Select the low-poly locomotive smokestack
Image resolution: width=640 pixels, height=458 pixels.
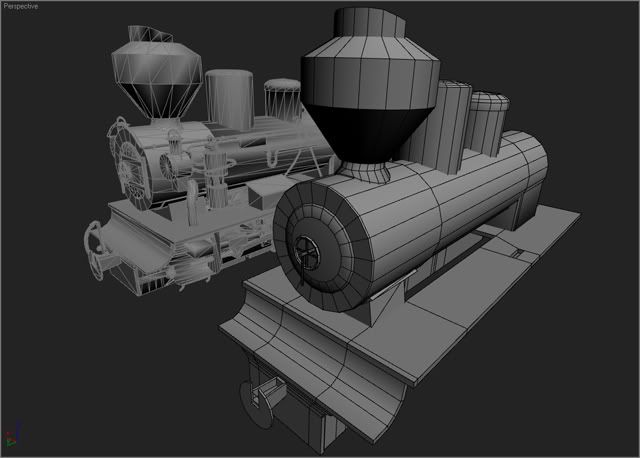pos(370,94)
